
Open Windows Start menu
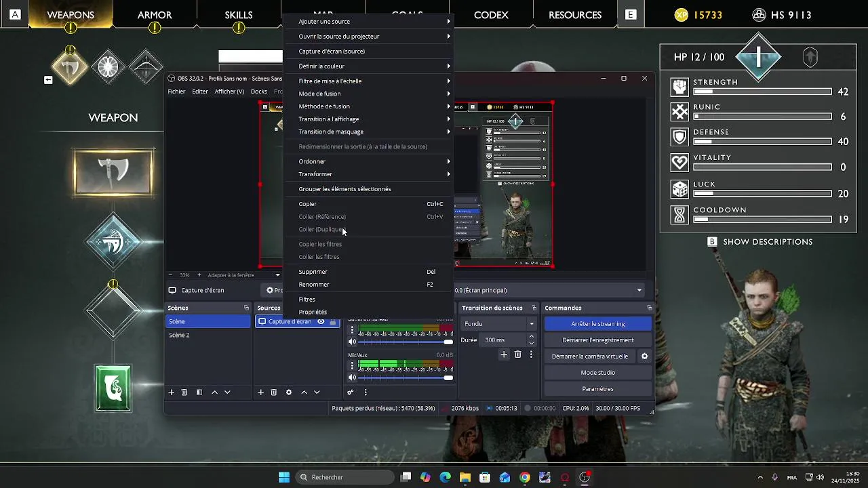284,477
